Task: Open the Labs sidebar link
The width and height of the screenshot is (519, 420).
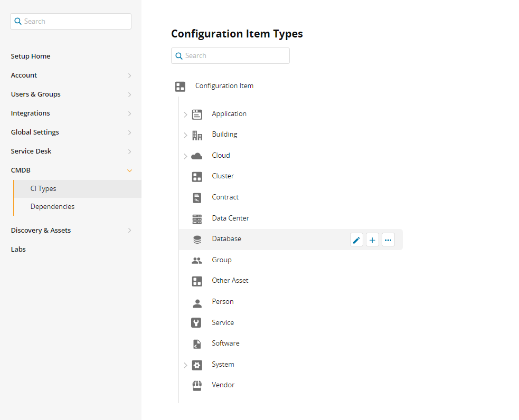Action: (18, 249)
